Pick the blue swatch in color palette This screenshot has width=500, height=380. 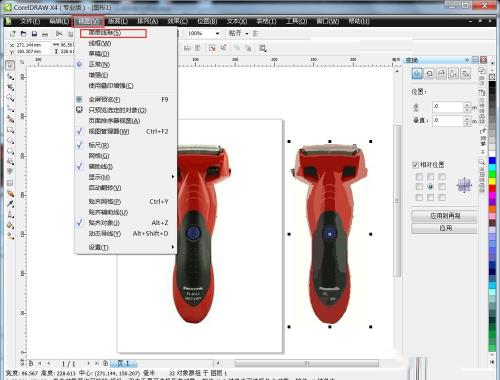click(492, 161)
